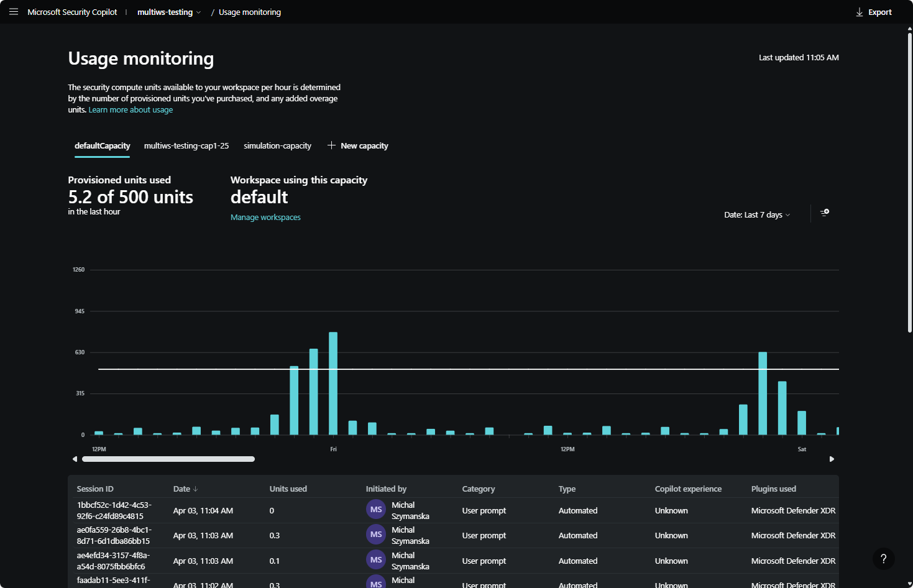The width and height of the screenshot is (913, 588).
Task: Click the tallest bar before Sat
Action: click(x=763, y=393)
